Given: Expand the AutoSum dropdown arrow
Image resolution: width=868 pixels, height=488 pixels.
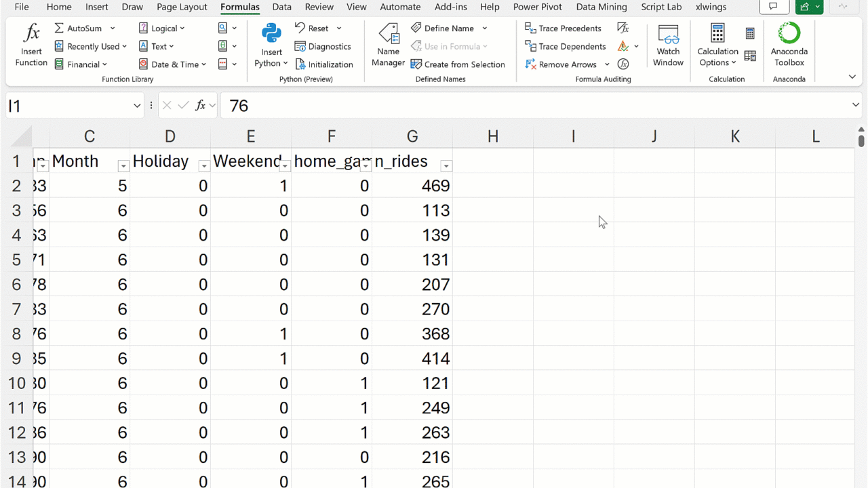Looking at the screenshot, I should tap(113, 28).
